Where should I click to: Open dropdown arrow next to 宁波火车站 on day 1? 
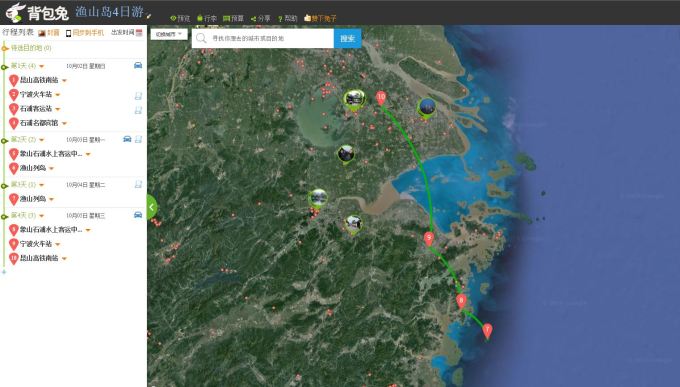click(58, 95)
